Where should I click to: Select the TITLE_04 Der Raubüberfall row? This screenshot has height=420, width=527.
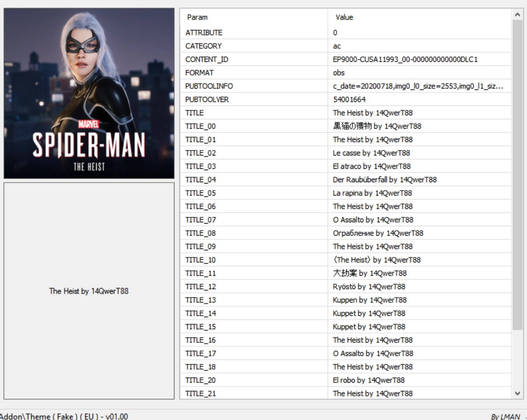pos(203,180)
